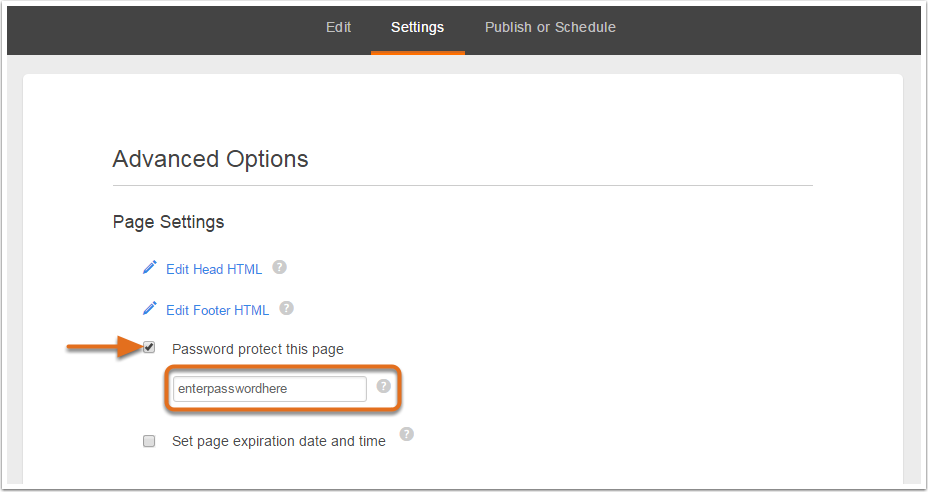Click the Set page expiration date label text
The width and height of the screenshot is (928, 492).
pos(279,442)
